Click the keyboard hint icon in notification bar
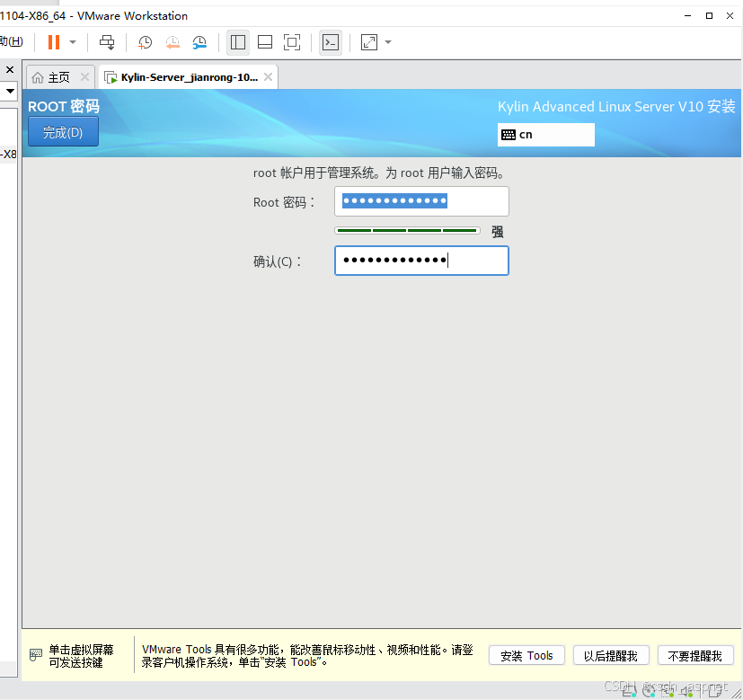The image size is (743, 700). (x=36, y=655)
